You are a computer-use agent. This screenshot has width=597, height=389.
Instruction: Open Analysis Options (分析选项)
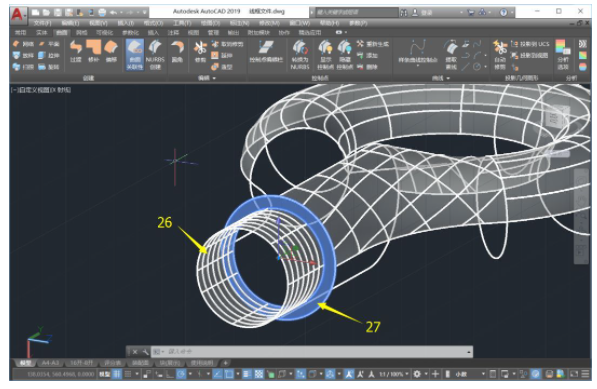click(563, 54)
